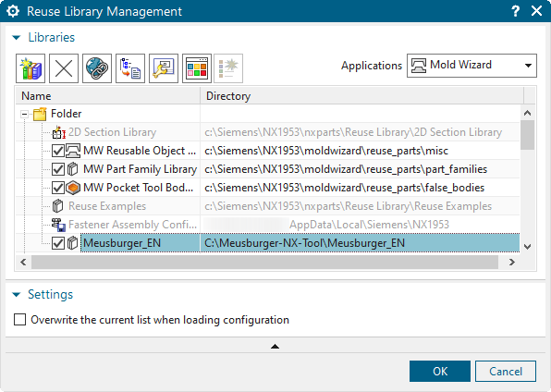Click the 2D Section Library icon

pos(58,132)
